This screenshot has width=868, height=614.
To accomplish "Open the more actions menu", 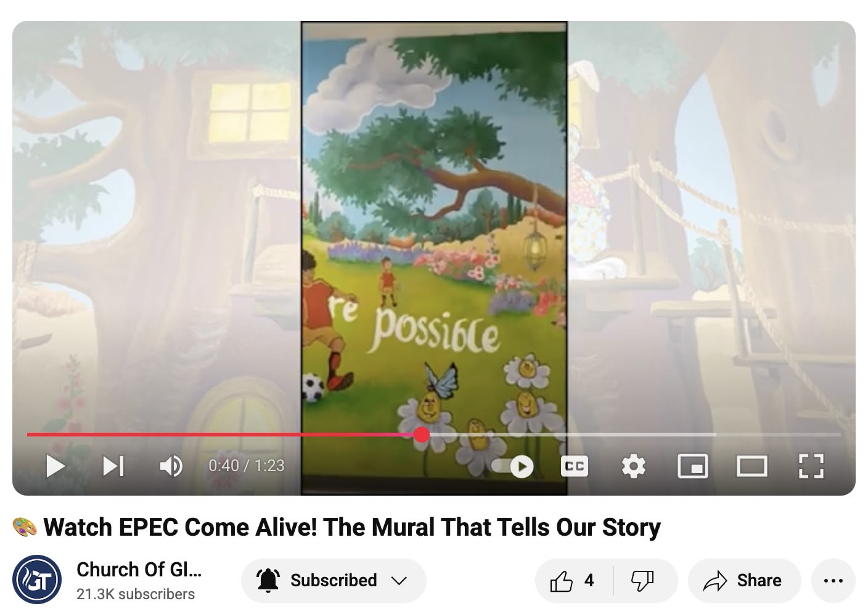I will 833,581.
